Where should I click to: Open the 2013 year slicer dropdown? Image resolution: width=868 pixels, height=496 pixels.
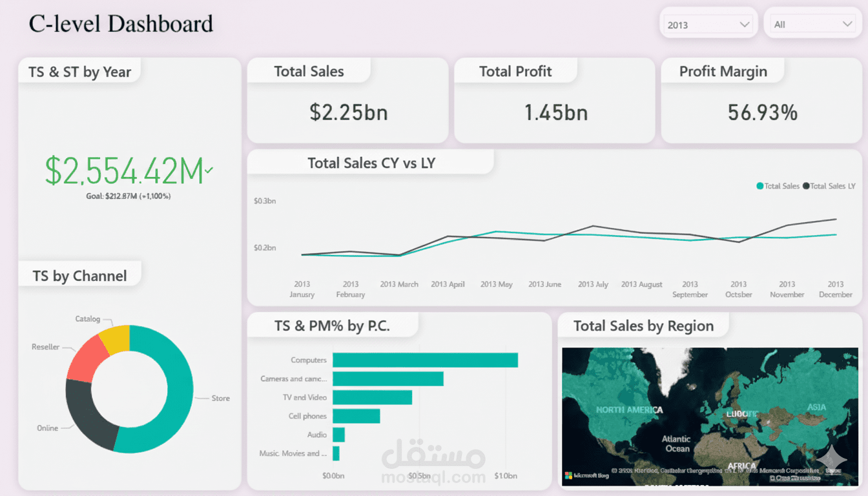(x=708, y=25)
